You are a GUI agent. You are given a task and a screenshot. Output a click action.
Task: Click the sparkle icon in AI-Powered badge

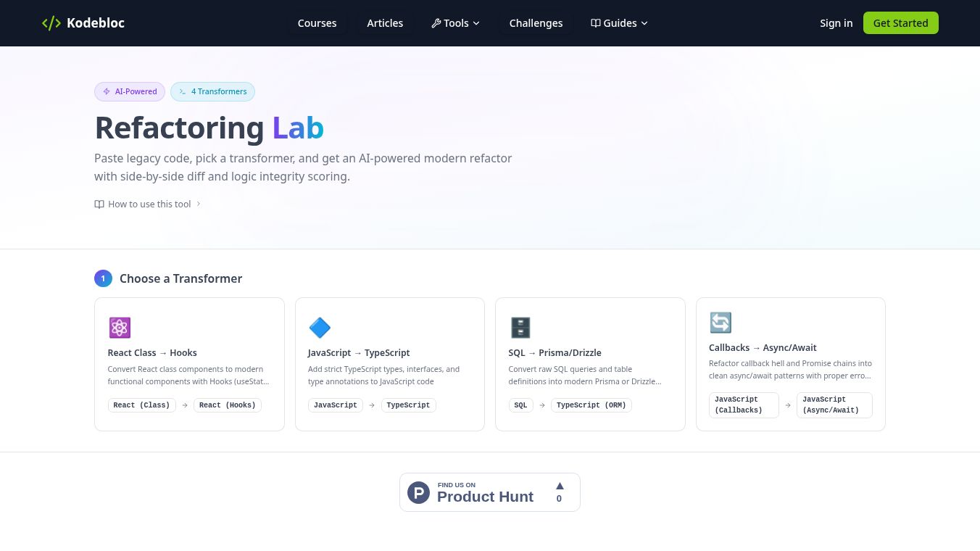pos(107,91)
